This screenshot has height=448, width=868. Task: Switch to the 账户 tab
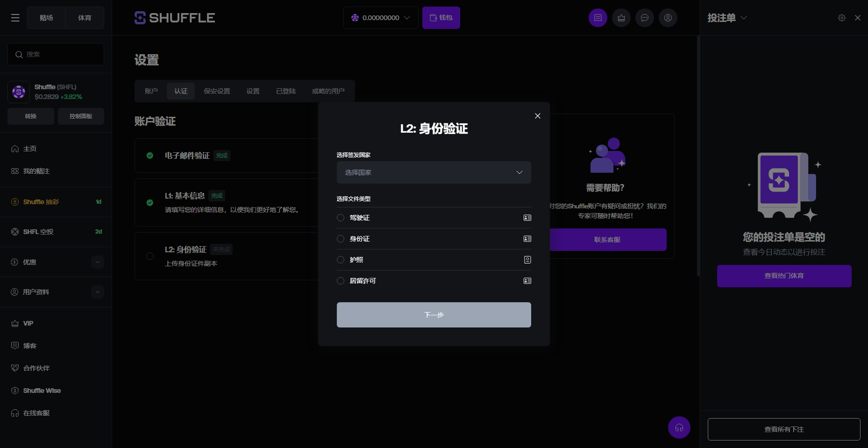151,91
